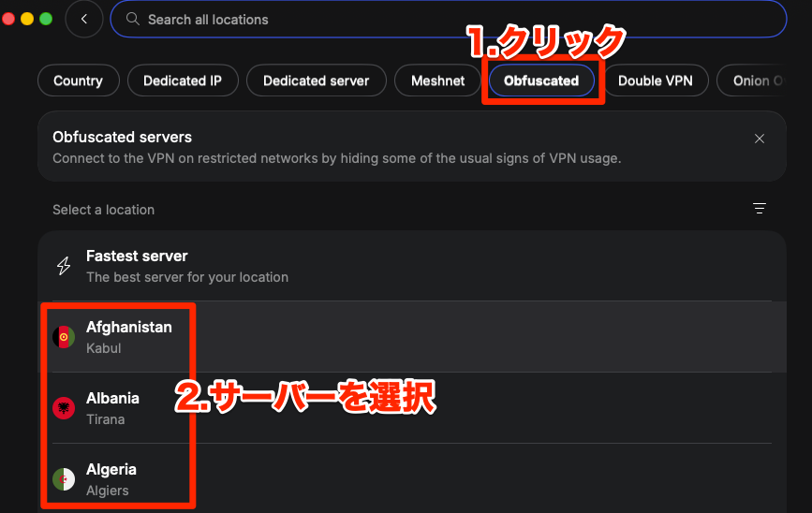Focus the Search all locations field
Screen dimensions: 812x513
pos(449,19)
